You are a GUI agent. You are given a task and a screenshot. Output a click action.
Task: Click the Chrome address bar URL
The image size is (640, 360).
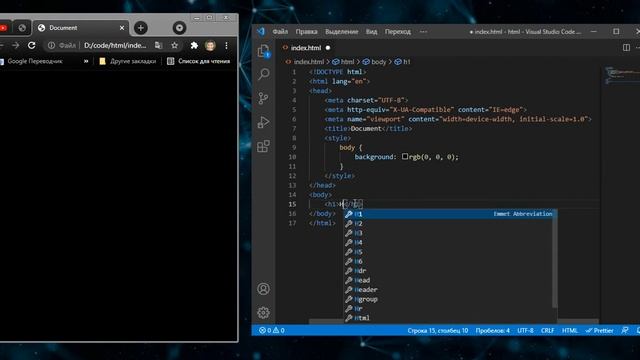pyautogui.click(x=115, y=45)
